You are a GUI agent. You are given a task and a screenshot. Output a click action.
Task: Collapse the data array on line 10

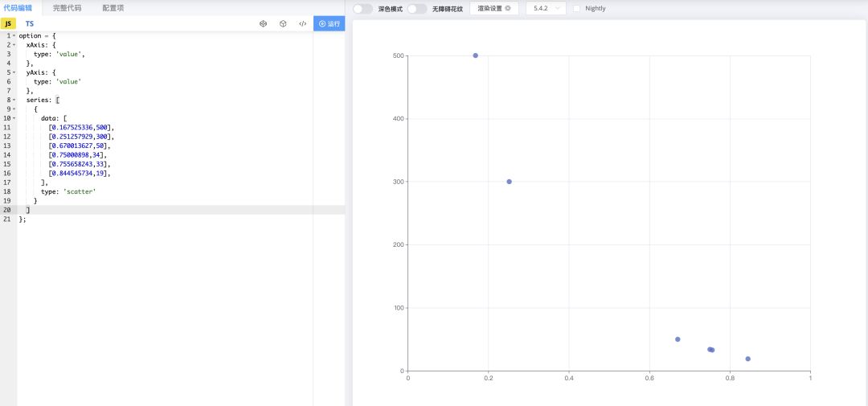[14, 118]
